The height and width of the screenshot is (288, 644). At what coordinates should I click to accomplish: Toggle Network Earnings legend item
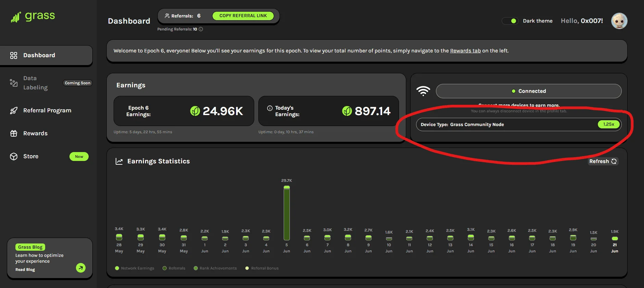pyautogui.click(x=135, y=268)
